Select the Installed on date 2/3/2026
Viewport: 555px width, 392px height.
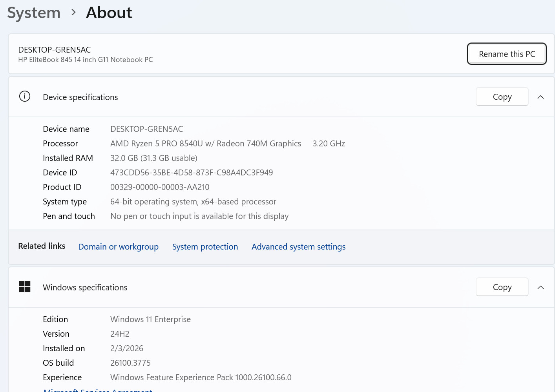(x=126, y=348)
